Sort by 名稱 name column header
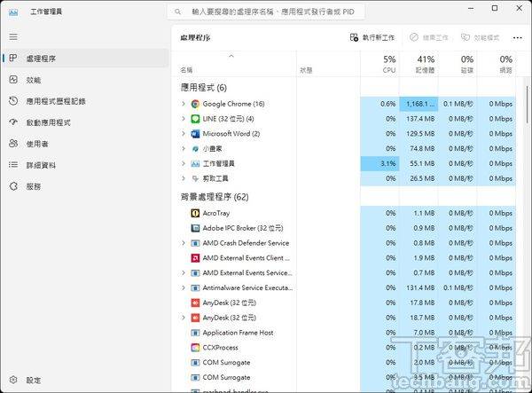Viewport: 532px width, 393px height. [x=234, y=64]
